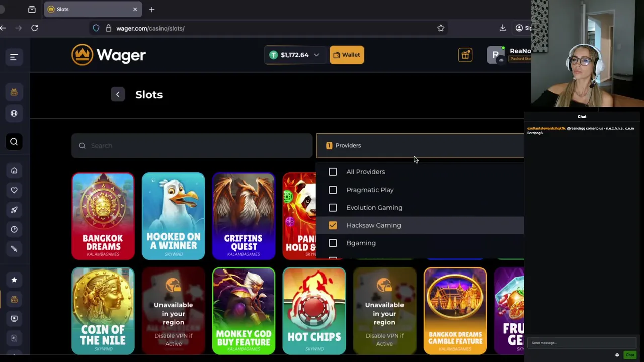644x362 pixels.
Task: Bookmark page with the star icon
Action: click(441, 28)
